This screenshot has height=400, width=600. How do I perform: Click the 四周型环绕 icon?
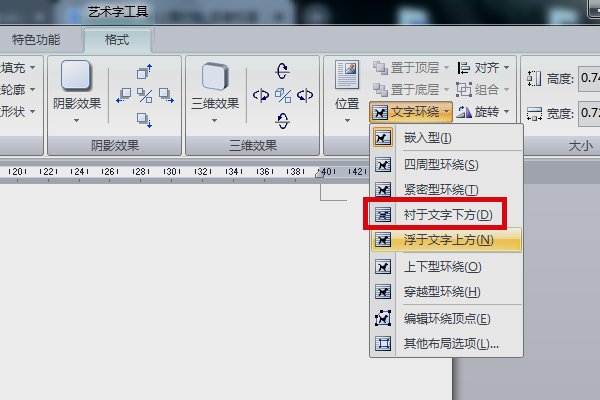pyautogui.click(x=383, y=165)
